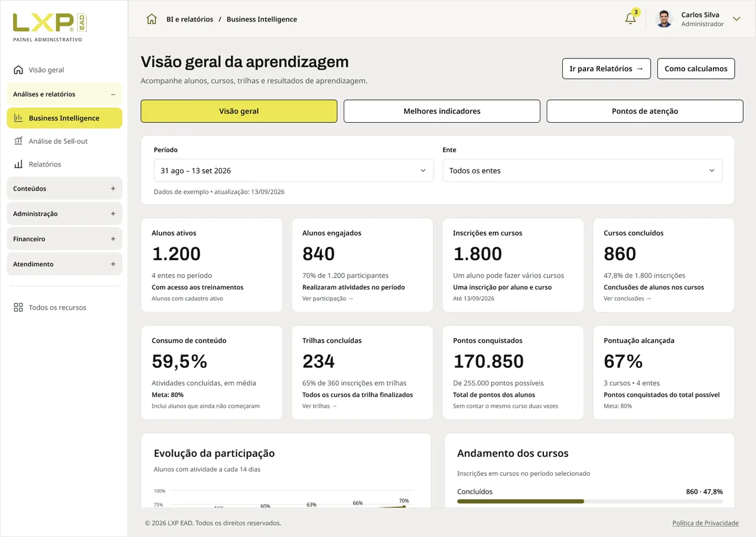Click the Visão geral house icon in sidebar

(18, 70)
